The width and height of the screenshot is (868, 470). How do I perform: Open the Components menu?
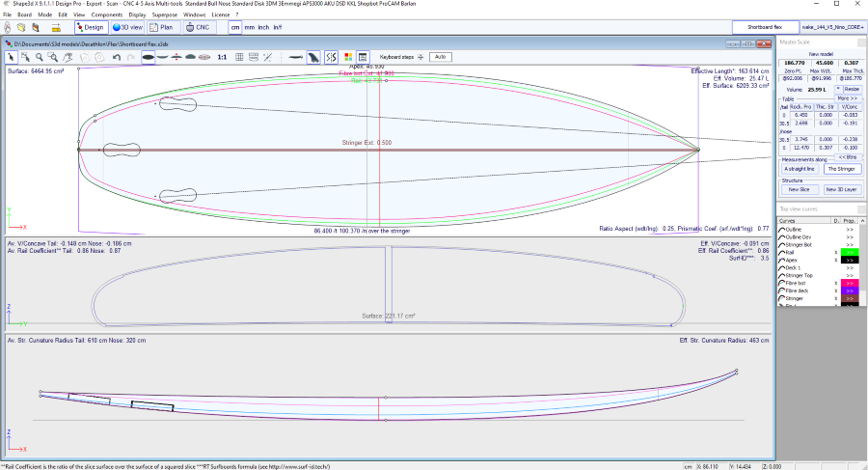(106, 15)
